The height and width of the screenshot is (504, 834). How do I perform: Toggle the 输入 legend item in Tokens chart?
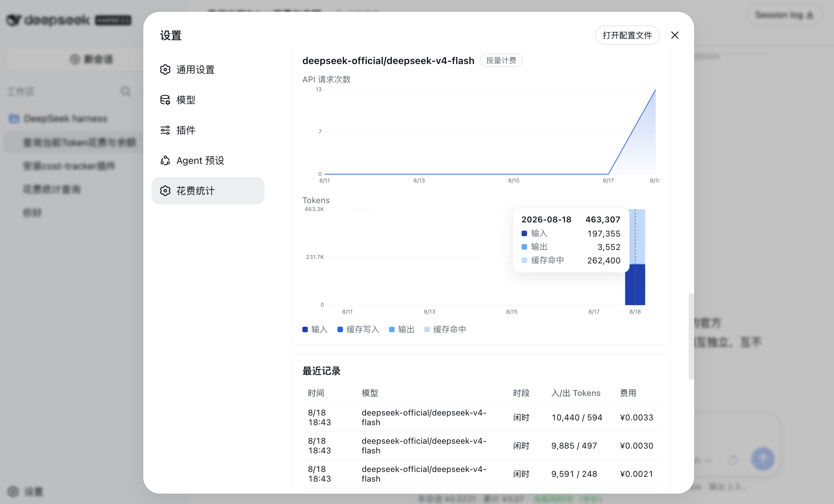(x=315, y=329)
